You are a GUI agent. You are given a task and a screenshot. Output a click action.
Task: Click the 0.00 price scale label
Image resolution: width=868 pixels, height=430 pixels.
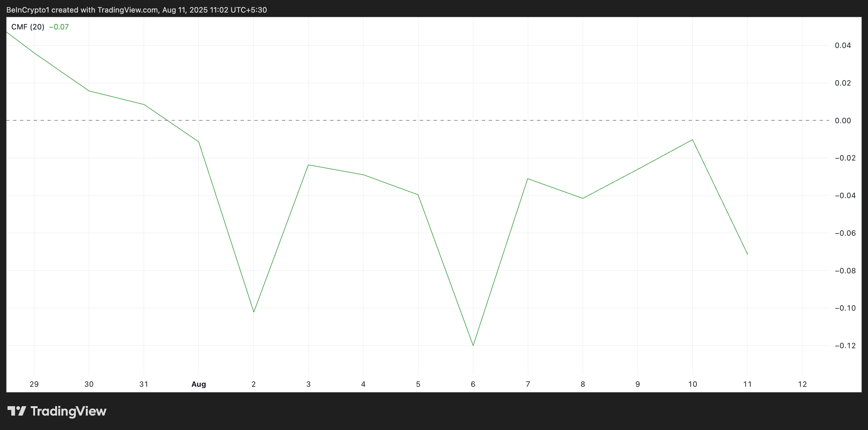(843, 121)
